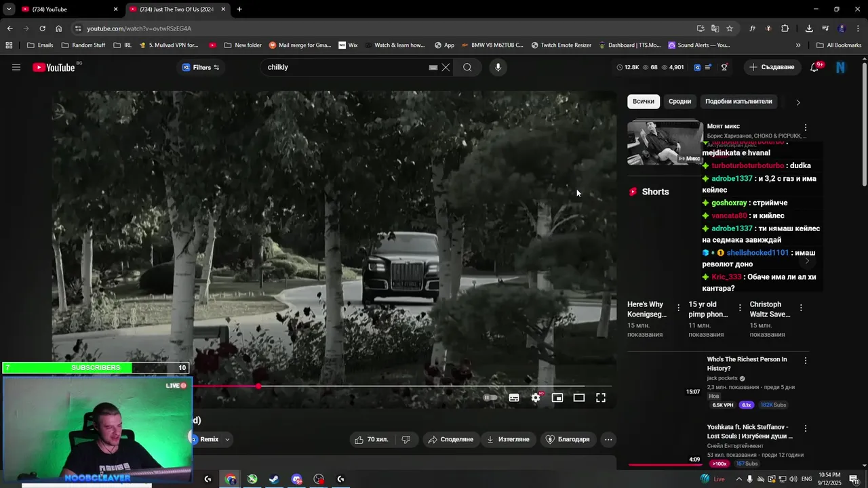Viewport: 868px width, 488px height.
Task: Open options for Моят микс playlist
Action: [806, 127]
